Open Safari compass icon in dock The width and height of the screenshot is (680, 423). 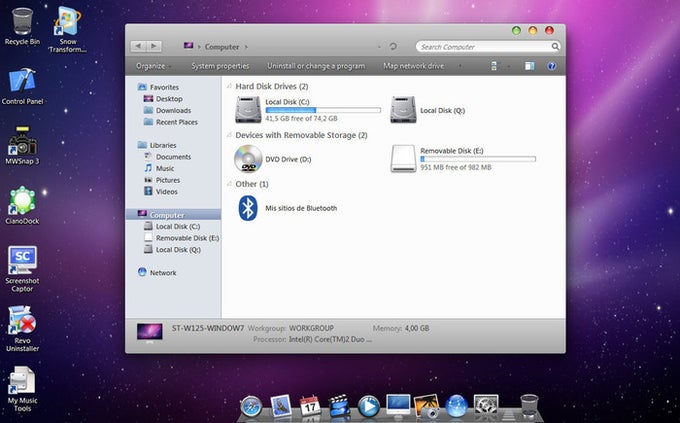click(x=252, y=407)
